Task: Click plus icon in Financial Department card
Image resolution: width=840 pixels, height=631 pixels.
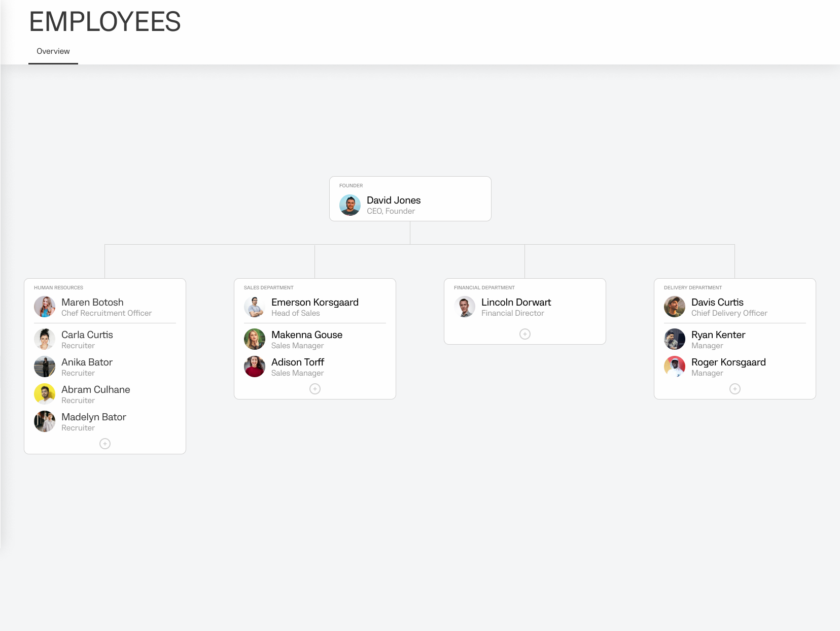Action: 525,334
